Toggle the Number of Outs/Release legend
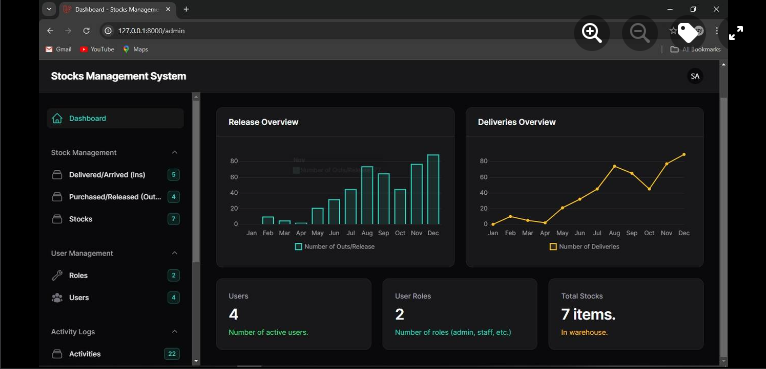This screenshot has height=369, width=766. click(x=335, y=247)
